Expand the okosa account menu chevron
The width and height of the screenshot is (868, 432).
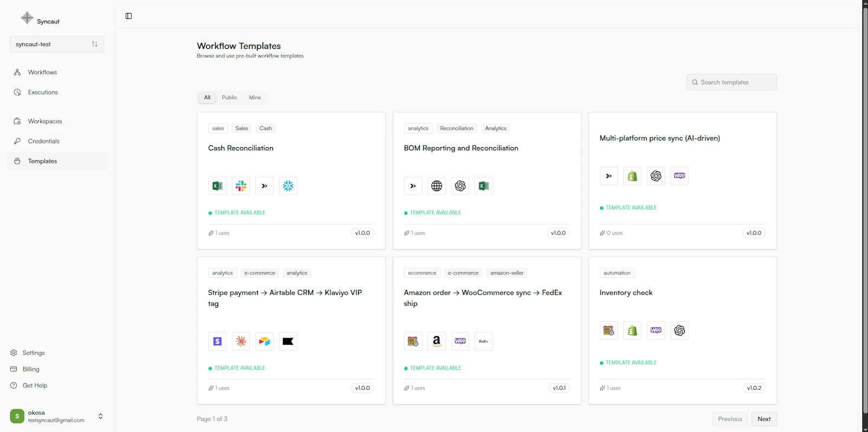[x=100, y=416]
